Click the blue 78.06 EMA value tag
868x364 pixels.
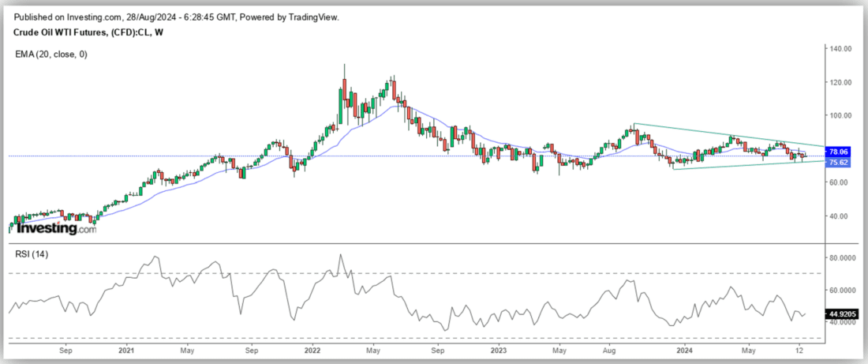click(x=837, y=152)
